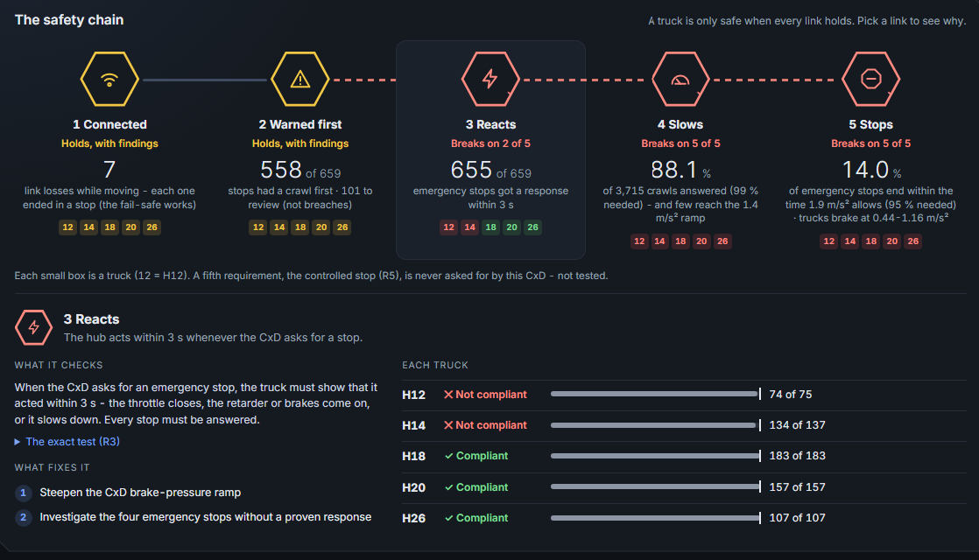Screen dimensions: 979x560
Task: Click the step 1 badge beside Steepen the ramp
Action: click(23, 493)
